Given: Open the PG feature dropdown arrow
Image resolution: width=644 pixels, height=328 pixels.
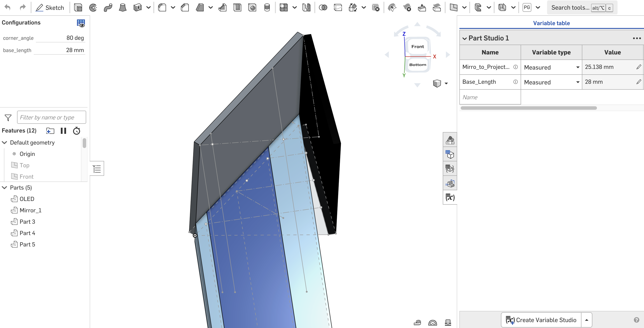Looking at the screenshot, I should (538, 8).
